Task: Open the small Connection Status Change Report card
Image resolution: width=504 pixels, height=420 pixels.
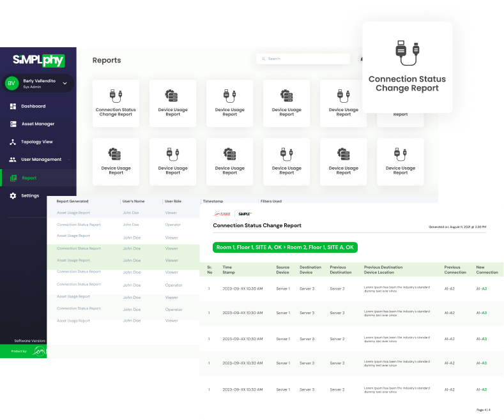Action: pos(116,103)
